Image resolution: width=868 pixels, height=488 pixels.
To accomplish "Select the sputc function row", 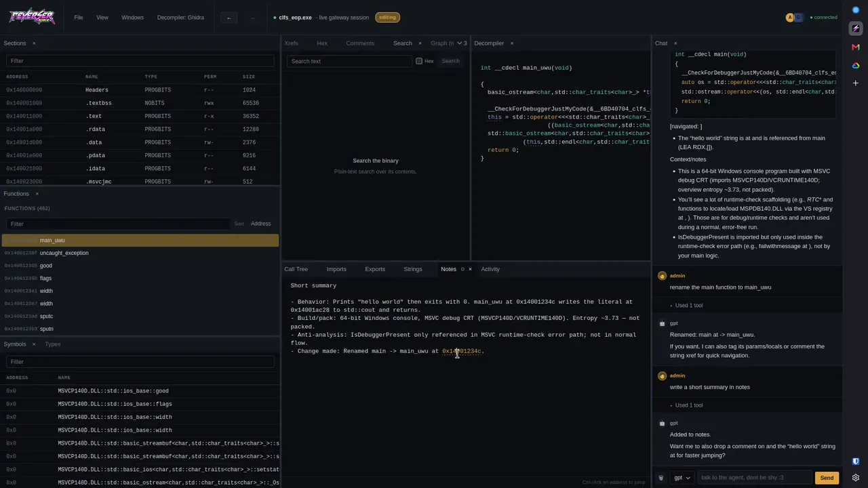I will pyautogui.click(x=140, y=316).
